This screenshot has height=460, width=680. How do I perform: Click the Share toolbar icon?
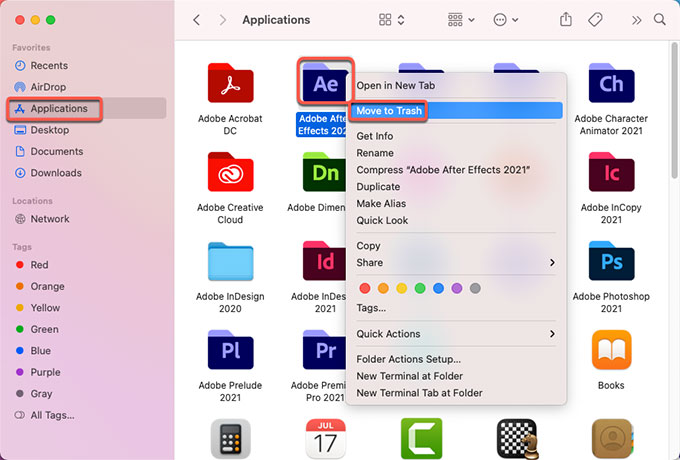click(566, 20)
